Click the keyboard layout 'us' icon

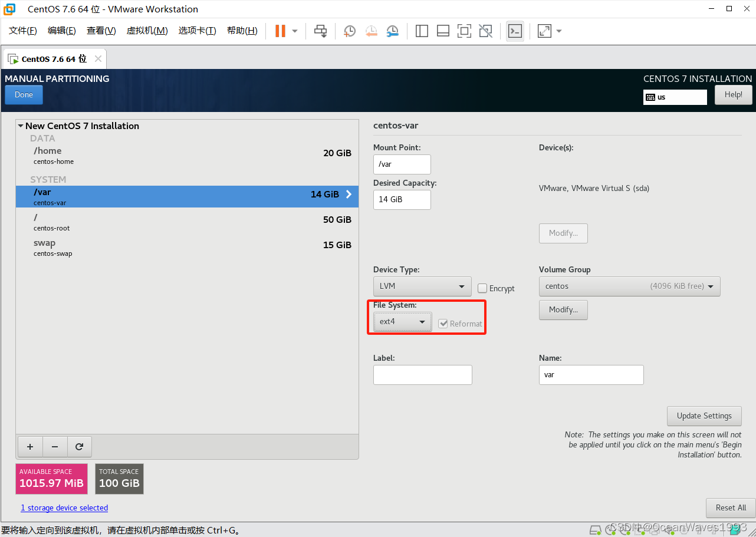click(x=650, y=97)
